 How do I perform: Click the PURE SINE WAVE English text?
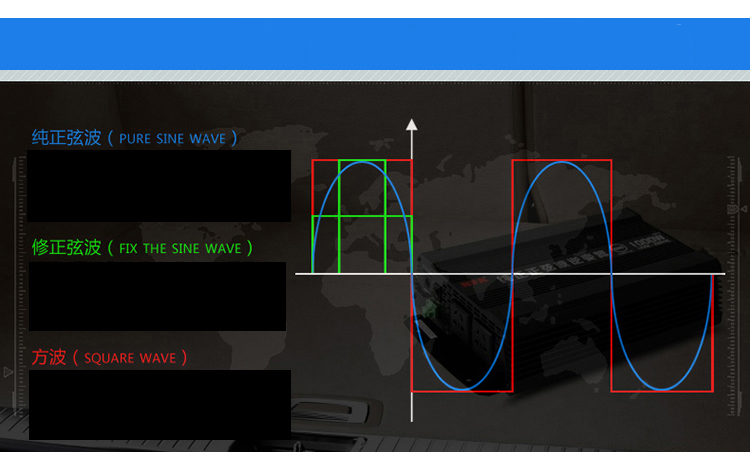click(x=172, y=139)
